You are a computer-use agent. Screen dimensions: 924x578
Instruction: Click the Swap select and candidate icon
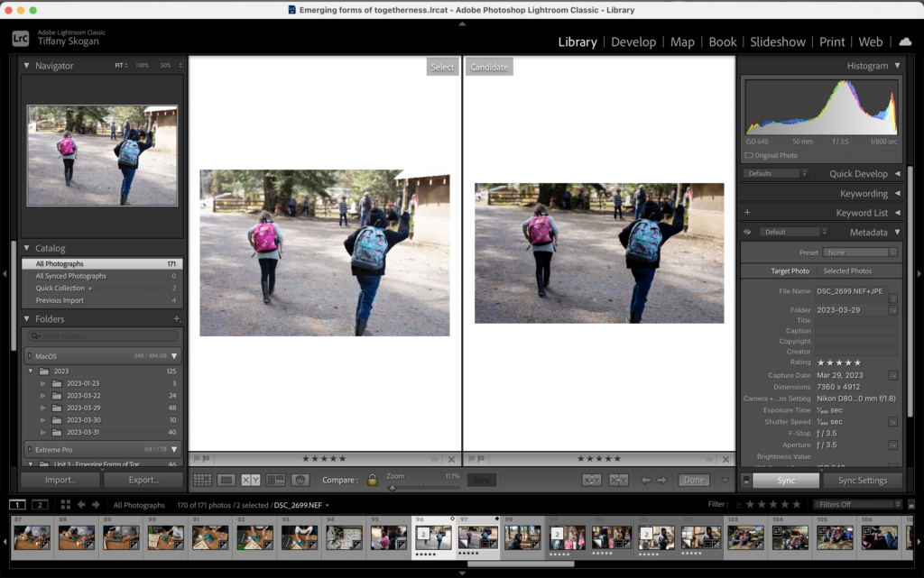[592, 481]
